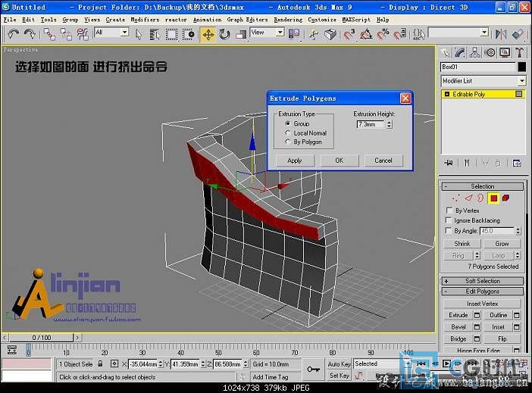The image size is (532, 393).
Task: Select the Local Normal extrusion type
Action: pos(288,133)
